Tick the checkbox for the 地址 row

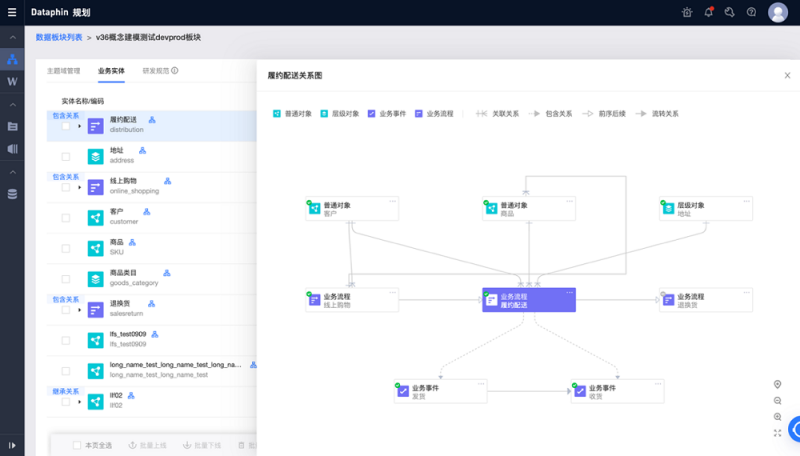(x=66, y=156)
